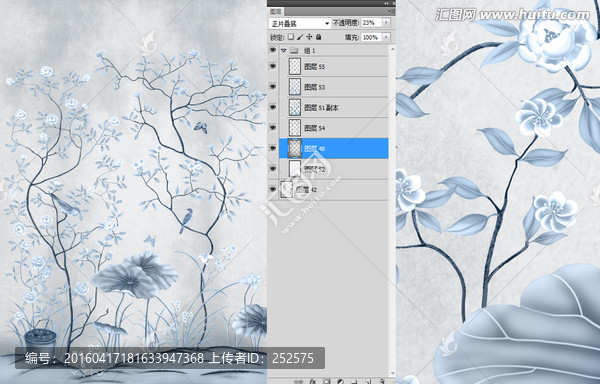The height and width of the screenshot is (384, 600).
Task: Click the folder icon of group 组 1
Action: (x=294, y=50)
